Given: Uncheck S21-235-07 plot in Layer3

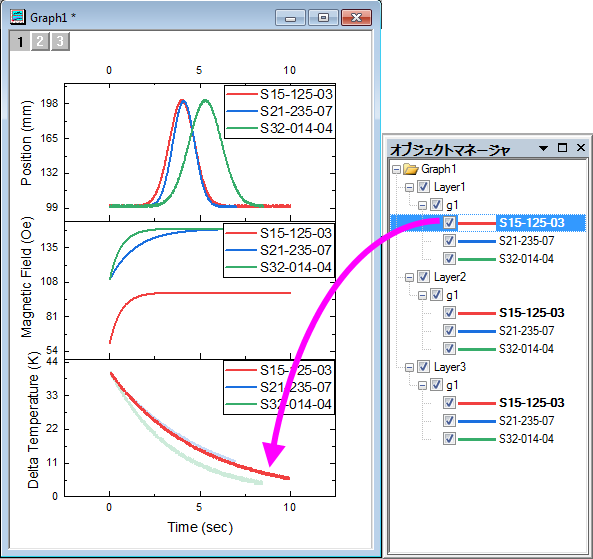Looking at the screenshot, I should click(x=449, y=421).
